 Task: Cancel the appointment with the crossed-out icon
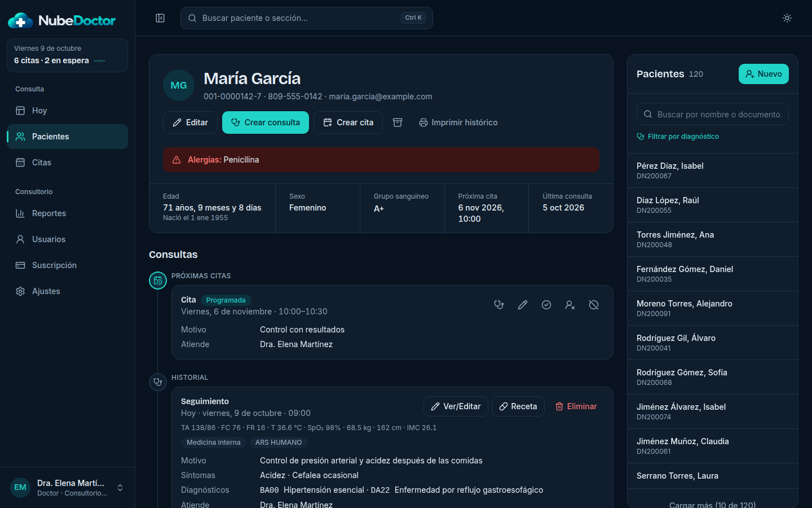pyautogui.click(x=594, y=305)
